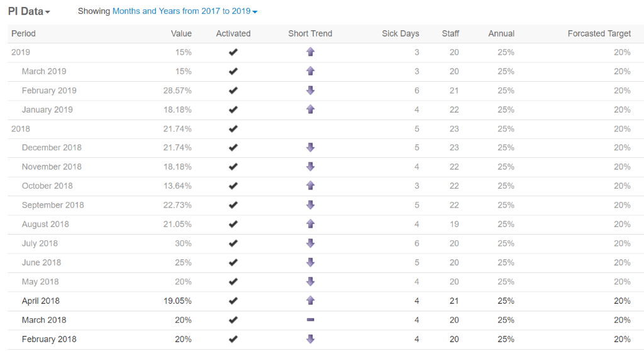Open the PI Data dropdown menu
Screen dimensions: 644x351
29,11
